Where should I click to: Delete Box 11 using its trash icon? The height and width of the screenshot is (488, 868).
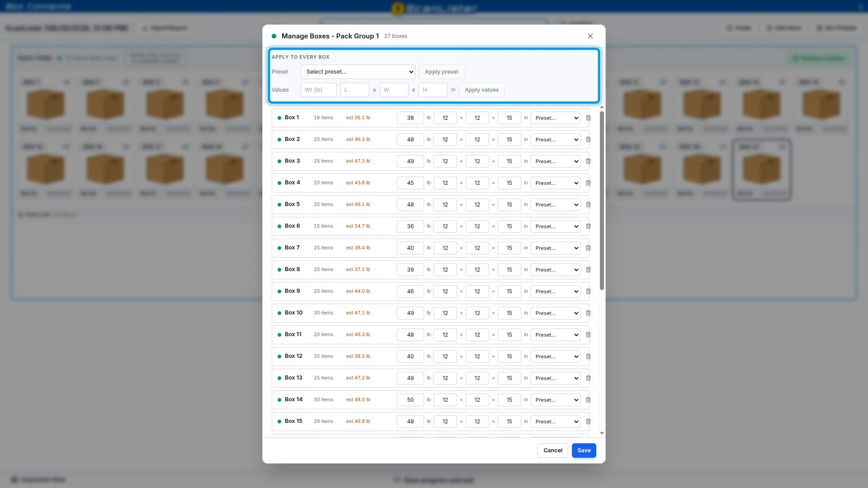(588, 335)
